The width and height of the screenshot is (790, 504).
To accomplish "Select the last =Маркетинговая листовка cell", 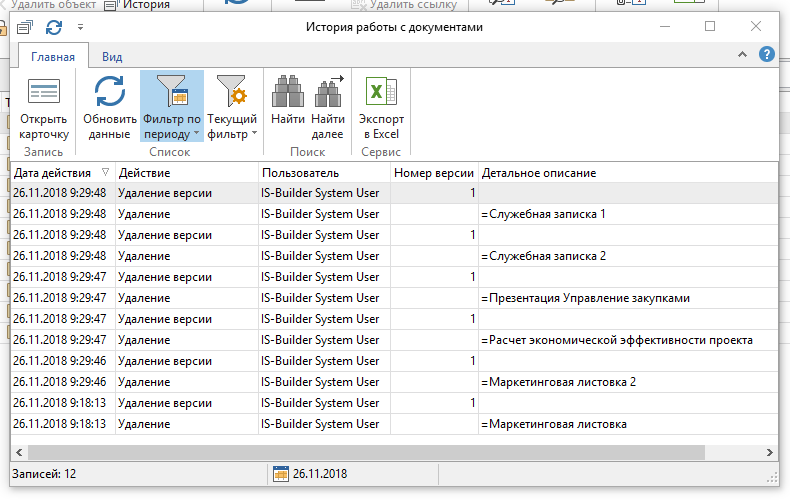I will [x=628, y=424].
